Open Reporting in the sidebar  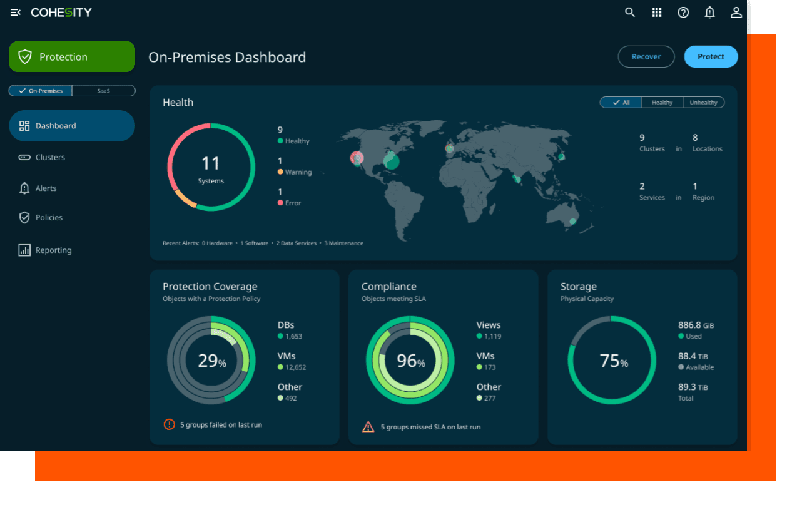[x=53, y=250]
